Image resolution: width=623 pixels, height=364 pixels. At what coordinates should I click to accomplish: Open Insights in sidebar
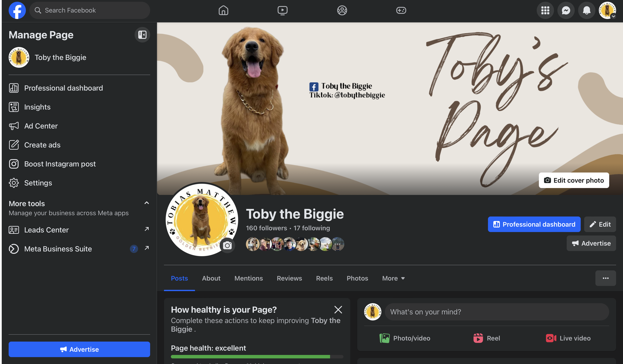pos(79,107)
